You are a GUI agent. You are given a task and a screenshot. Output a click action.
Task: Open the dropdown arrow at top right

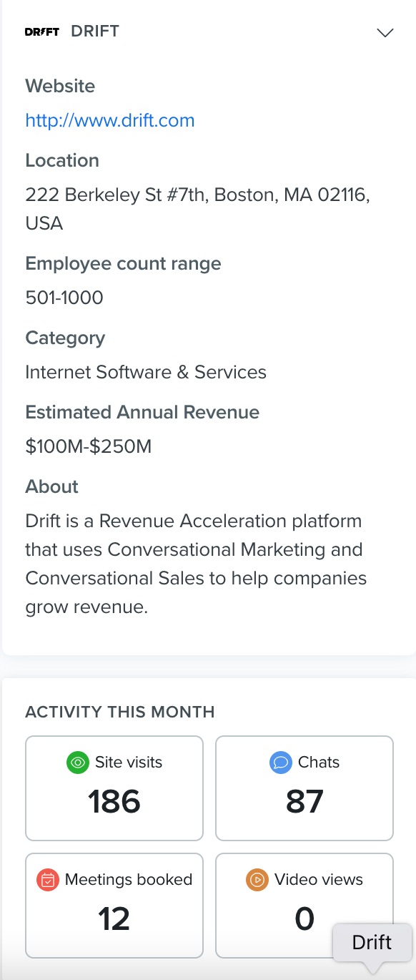[x=385, y=33]
